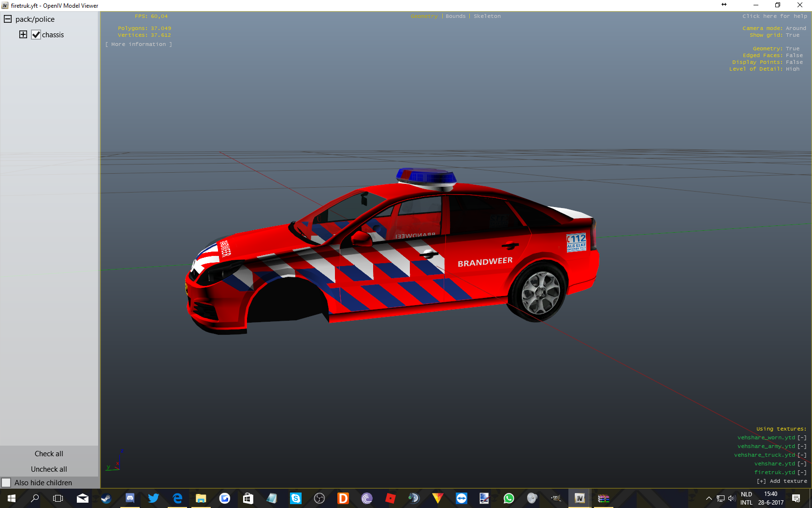Image resolution: width=812 pixels, height=508 pixels.
Task: Open File Explorer from taskbar
Action: (x=201, y=498)
